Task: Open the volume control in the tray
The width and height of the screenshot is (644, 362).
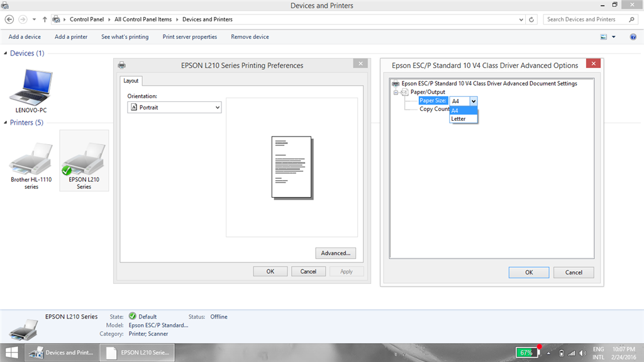Action: [583, 353]
